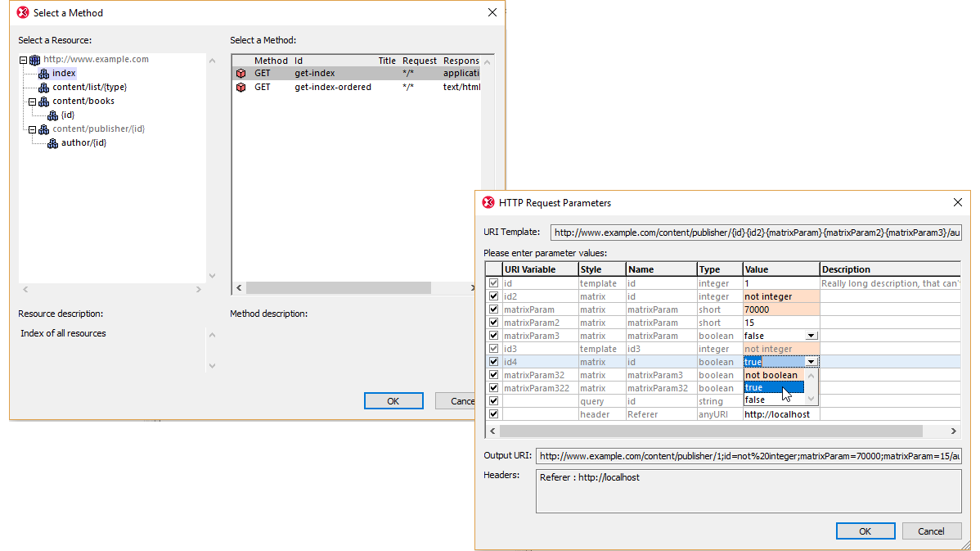Collapse the content/books tree node
Screen dimensions: 980x551
[33, 102]
